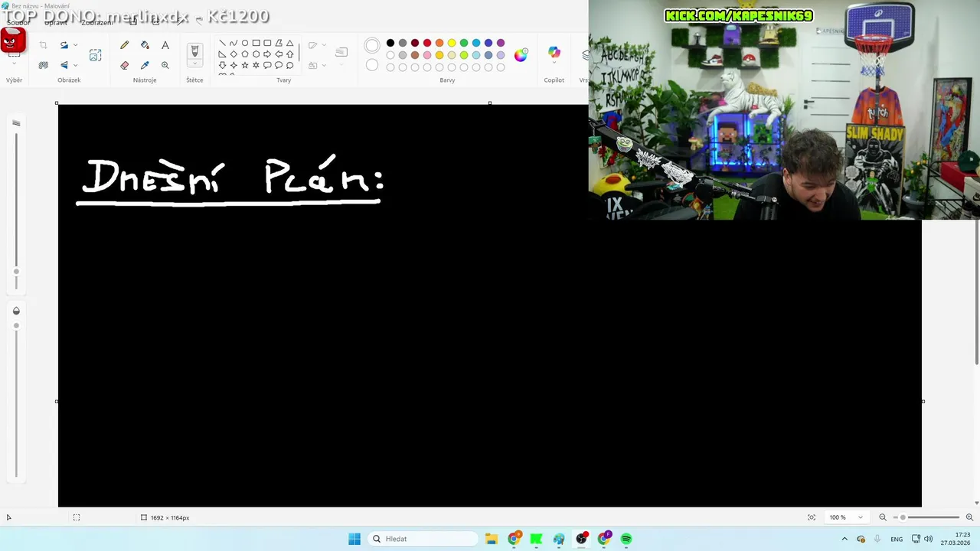Click the Rotate image icon
Screen dimensions: 980x551
(64, 45)
